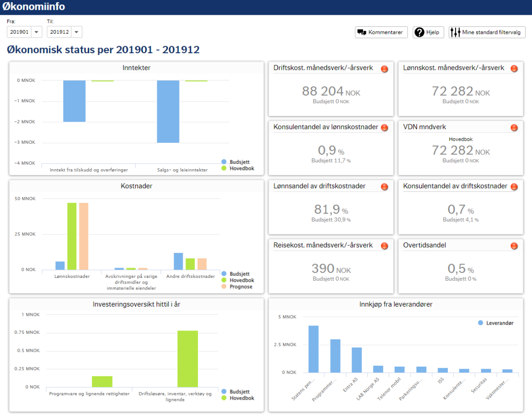The height and width of the screenshot is (418, 532).
Task: Click red status indicator on Lønnskost. månedsverk card
Action: coord(514,69)
